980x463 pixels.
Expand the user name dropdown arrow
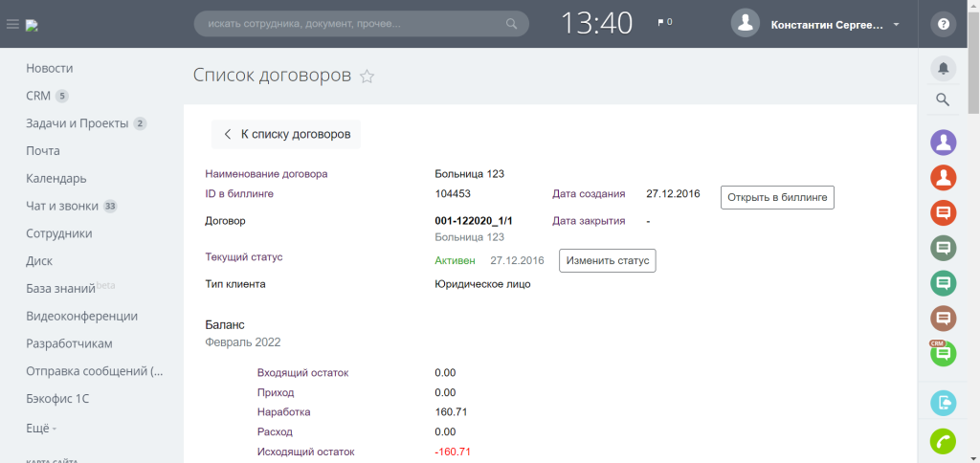coord(896,25)
